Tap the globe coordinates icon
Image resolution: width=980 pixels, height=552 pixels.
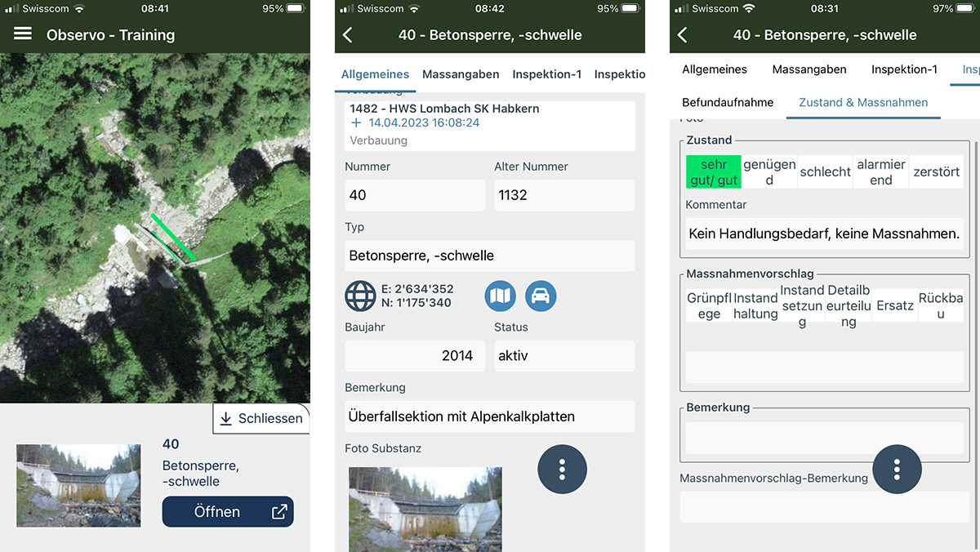click(x=360, y=296)
